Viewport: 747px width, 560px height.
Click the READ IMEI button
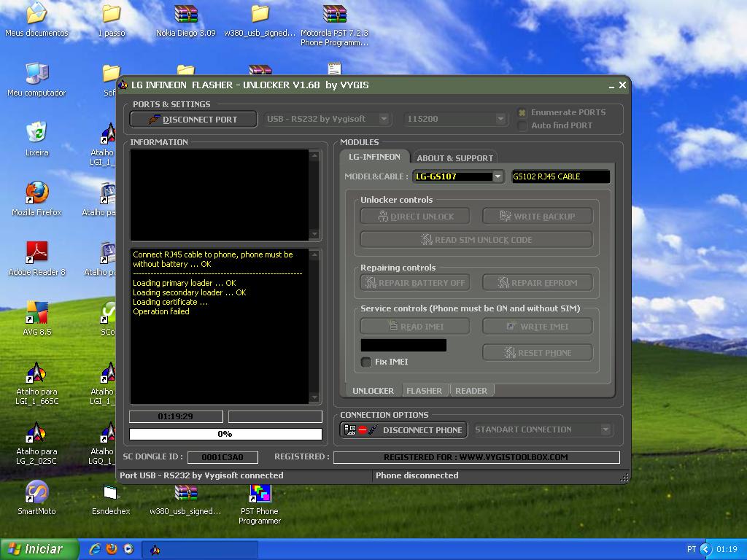click(x=415, y=326)
